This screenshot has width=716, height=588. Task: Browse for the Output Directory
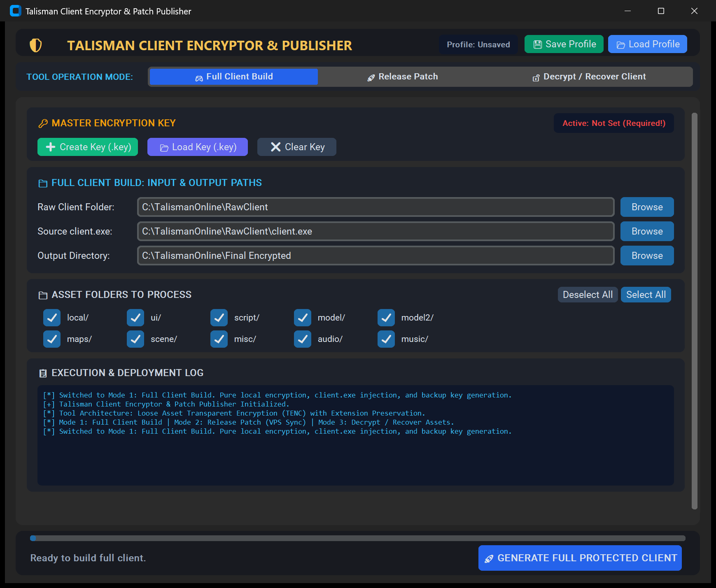click(x=647, y=256)
